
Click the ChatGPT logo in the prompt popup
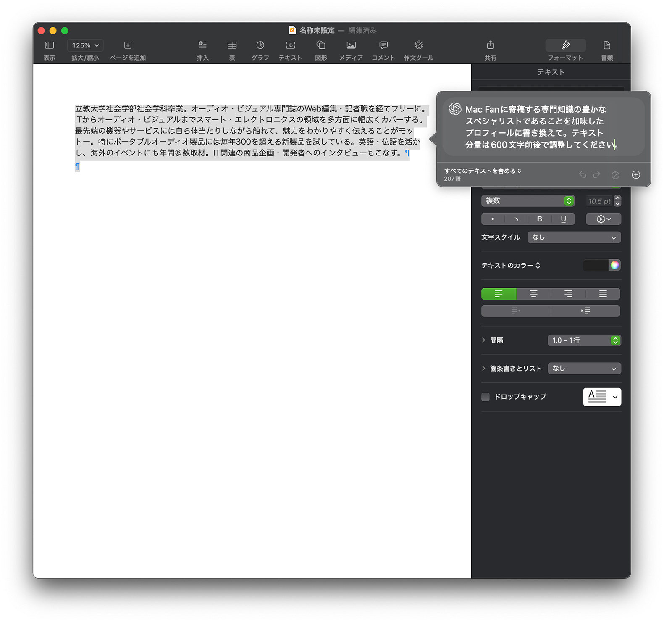(x=455, y=109)
